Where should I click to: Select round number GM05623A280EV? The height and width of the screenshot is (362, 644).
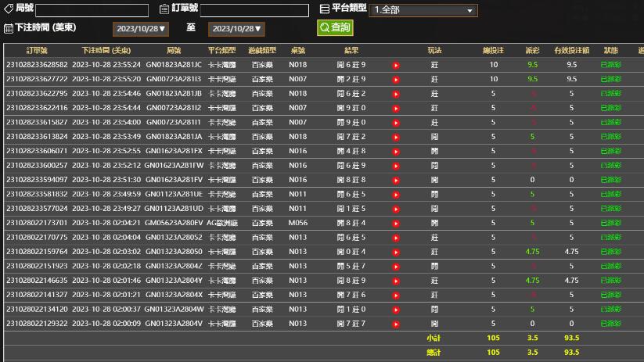pos(174,223)
